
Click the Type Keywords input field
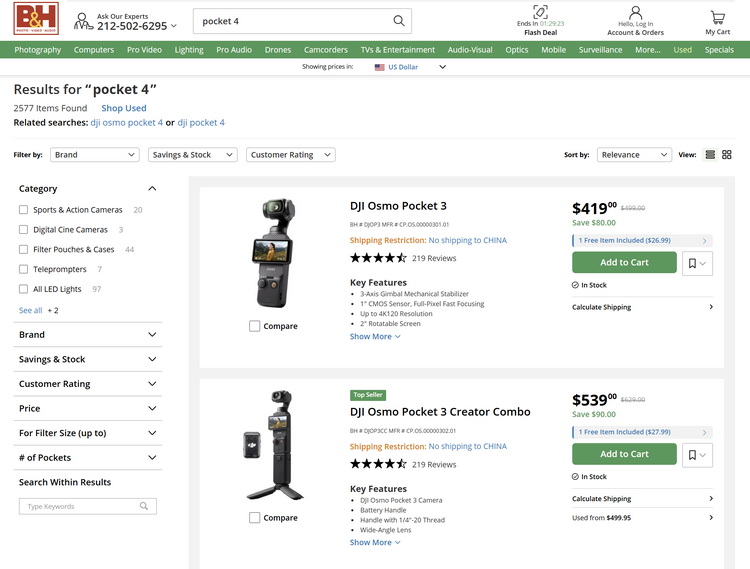point(88,506)
